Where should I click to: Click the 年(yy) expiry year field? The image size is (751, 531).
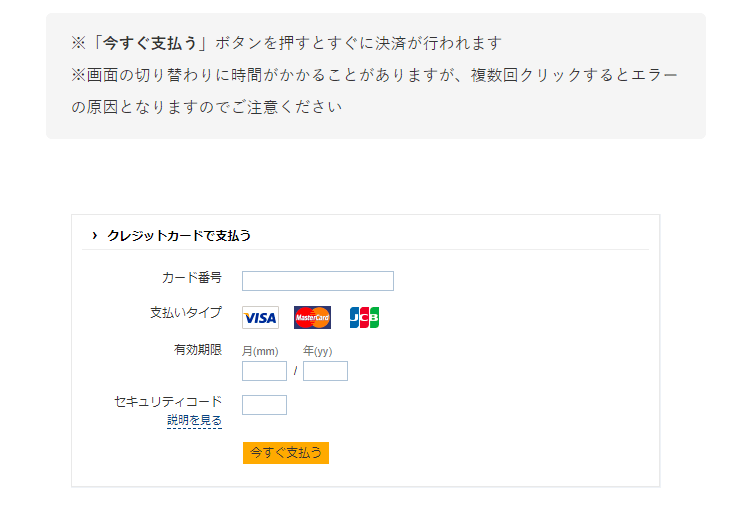point(325,371)
